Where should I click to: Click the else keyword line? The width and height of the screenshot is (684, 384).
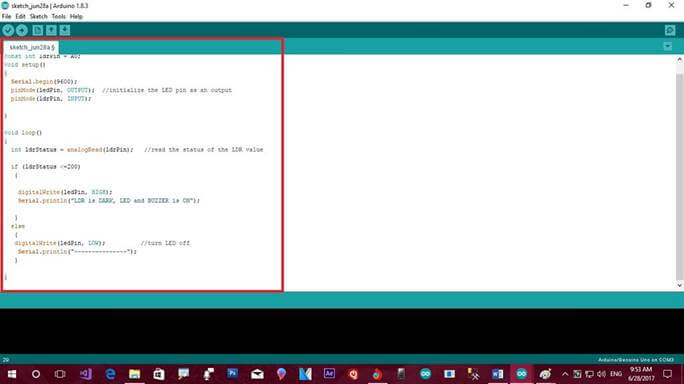(18, 226)
